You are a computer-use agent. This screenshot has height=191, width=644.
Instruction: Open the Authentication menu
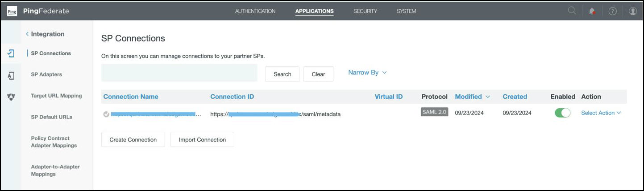coord(255,11)
